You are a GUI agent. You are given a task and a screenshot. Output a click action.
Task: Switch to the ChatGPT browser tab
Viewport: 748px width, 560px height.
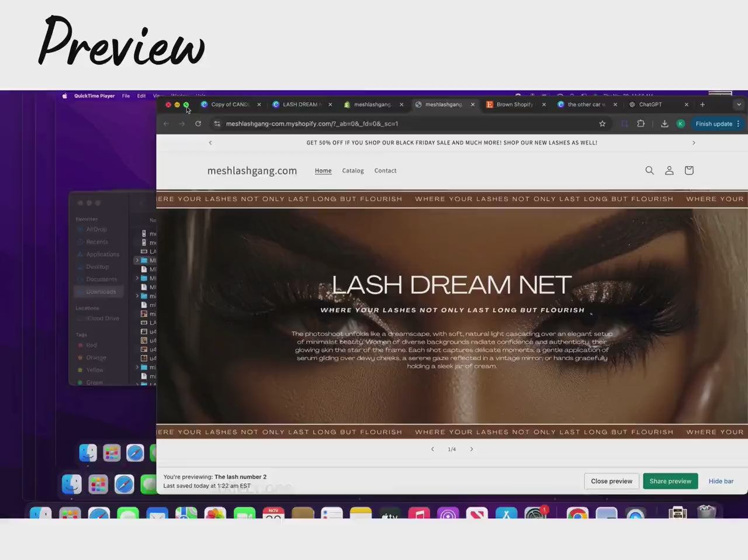[650, 104]
